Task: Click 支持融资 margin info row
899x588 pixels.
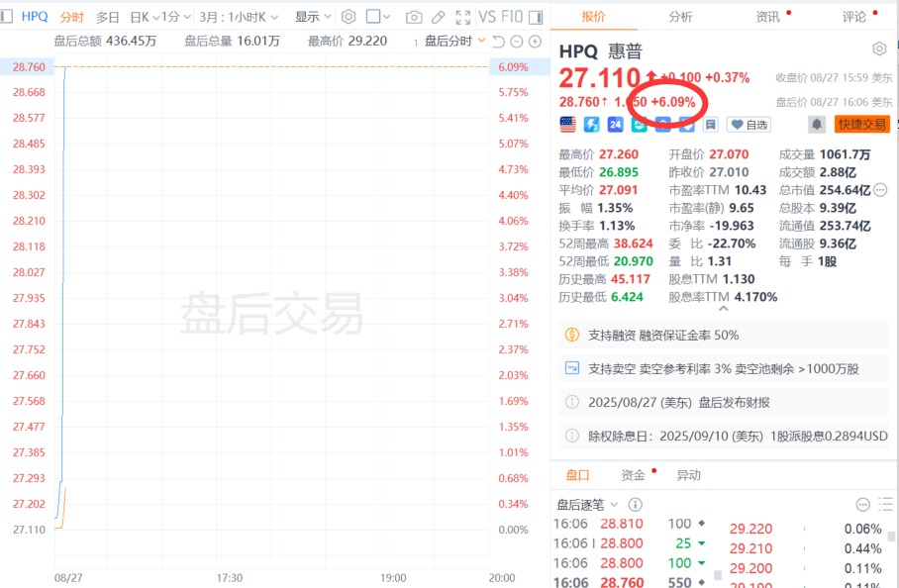Action: [x=724, y=335]
